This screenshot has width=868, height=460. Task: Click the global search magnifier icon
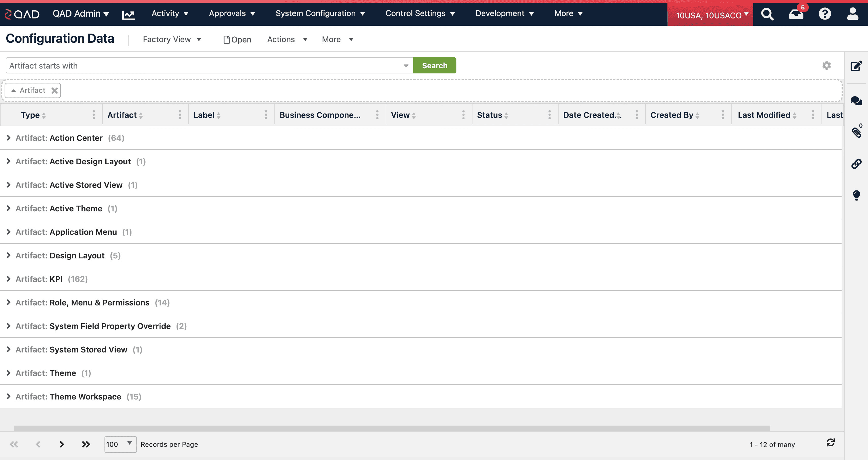pos(767,14)
